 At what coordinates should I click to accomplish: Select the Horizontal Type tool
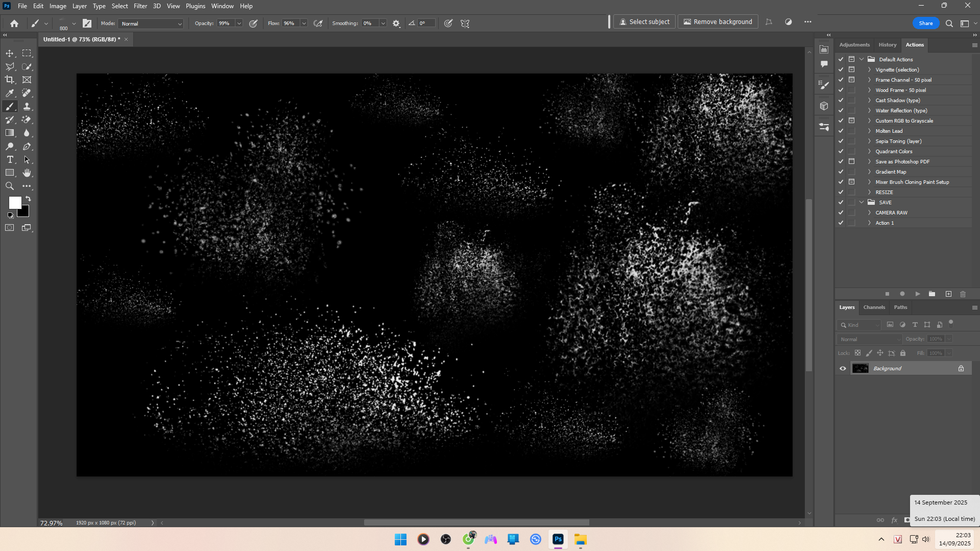[x=10, y=160]
